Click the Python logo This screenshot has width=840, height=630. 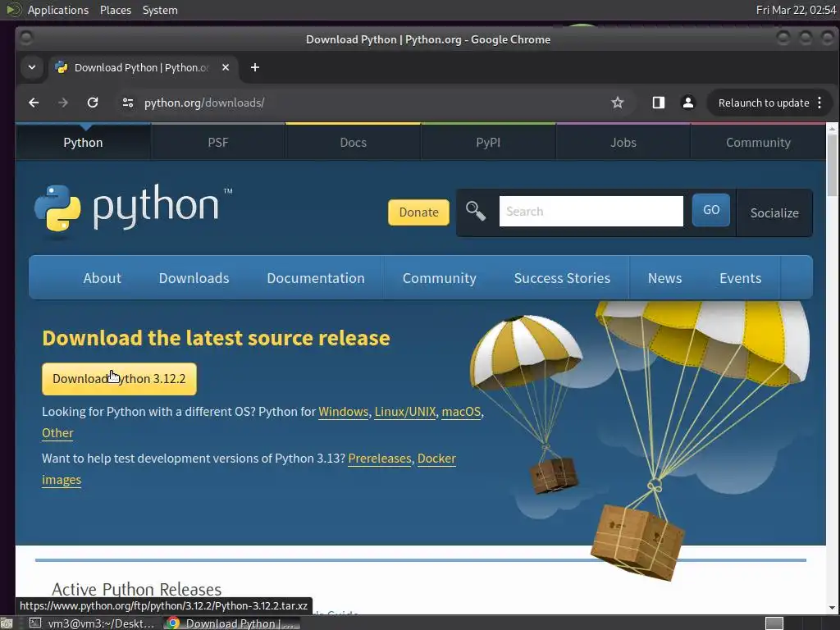click(133, 208)
